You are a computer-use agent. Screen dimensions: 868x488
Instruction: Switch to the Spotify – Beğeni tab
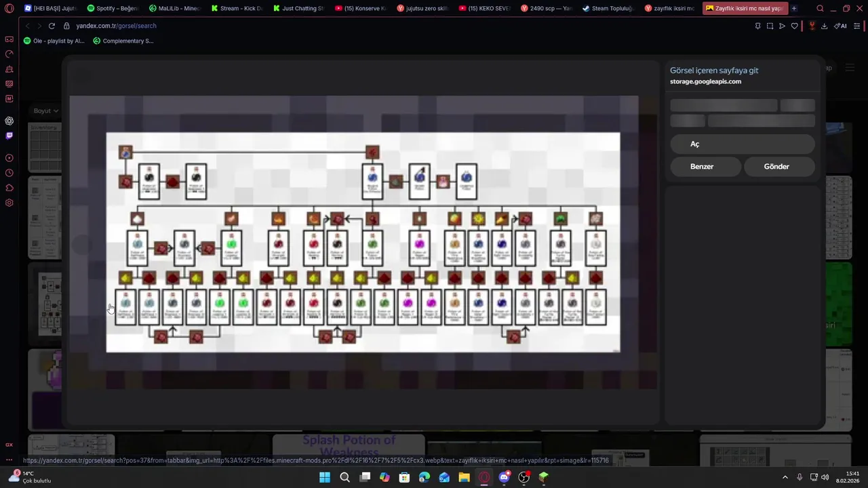[113, 8]
